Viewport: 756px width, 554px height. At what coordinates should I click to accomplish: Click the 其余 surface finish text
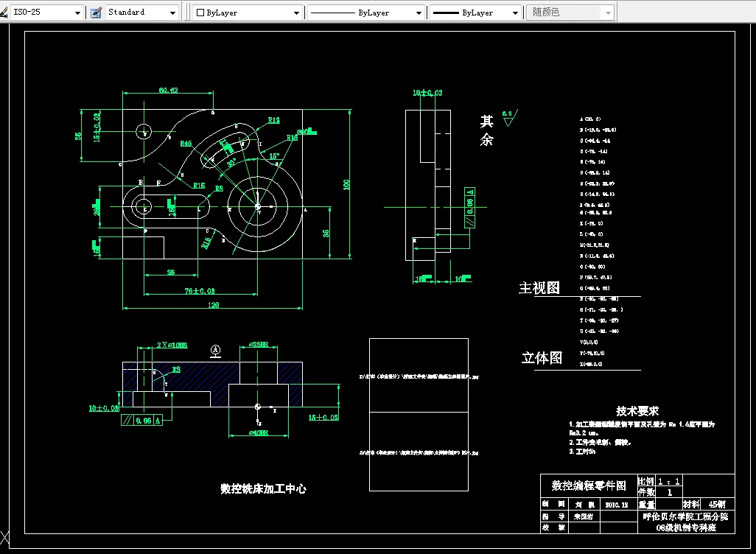point(486,130)
